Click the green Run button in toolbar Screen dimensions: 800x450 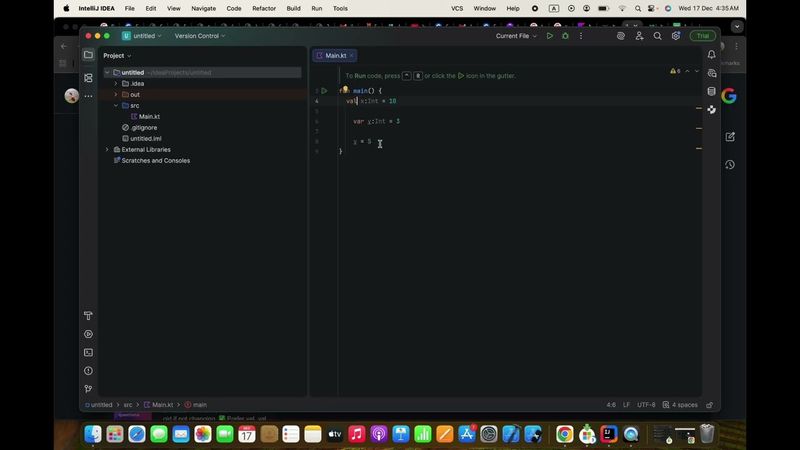pyautogui.click(x=549, y=36)
